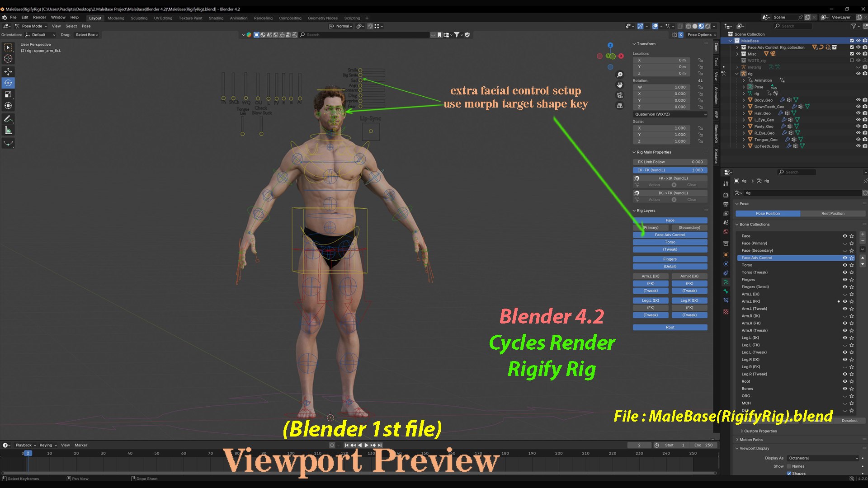The height and width of the screenshot is (488, 868).
Task: Click the viewport zoom magnifier icon
Action: [x=620, y=75]
